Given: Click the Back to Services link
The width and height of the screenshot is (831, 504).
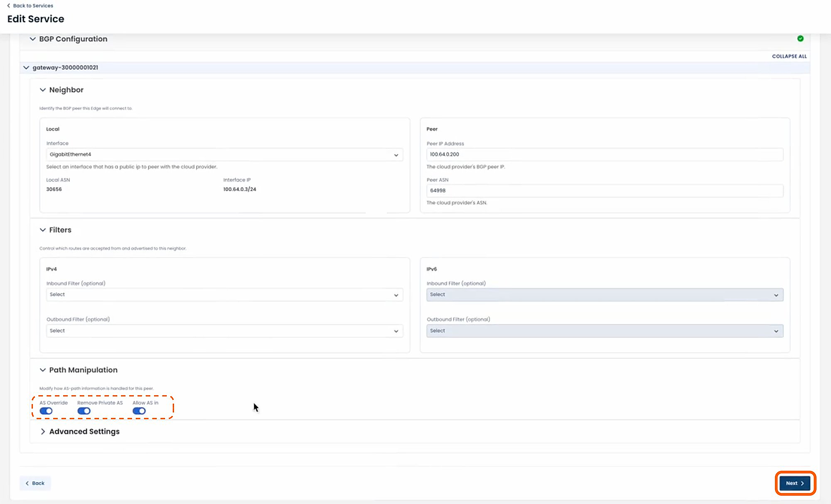Looking at the screenshot, I should click(x=30, y=6).
